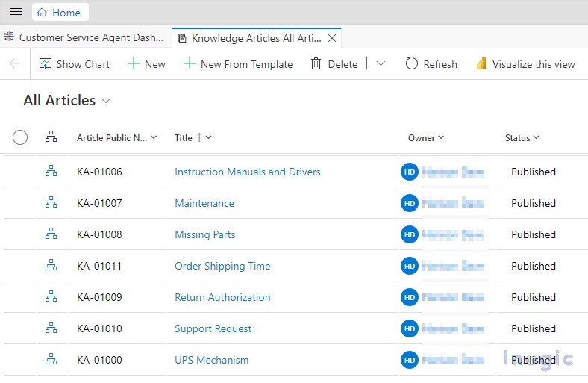Click hierarchy icon for KA-01011
The image size is (588, 383).
point(51,266)
